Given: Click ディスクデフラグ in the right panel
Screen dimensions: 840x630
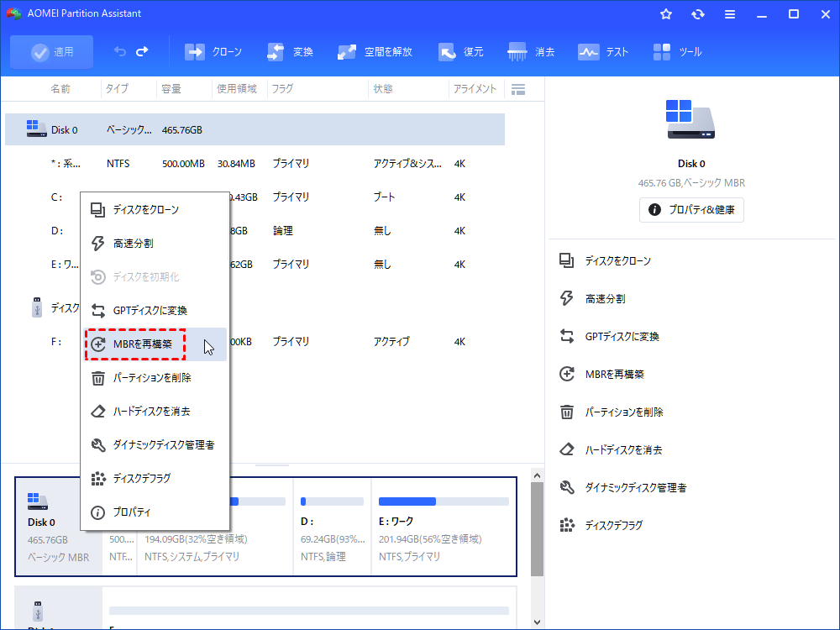Looking at the screenshot, I should pyautogui.click(x=601, y=525).
